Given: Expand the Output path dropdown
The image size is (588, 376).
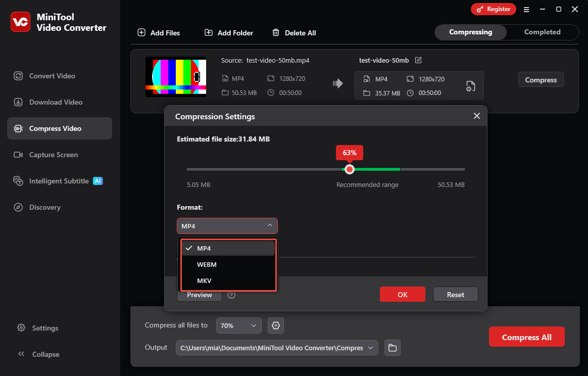Looking at the screenshot, I should [370, 348].
